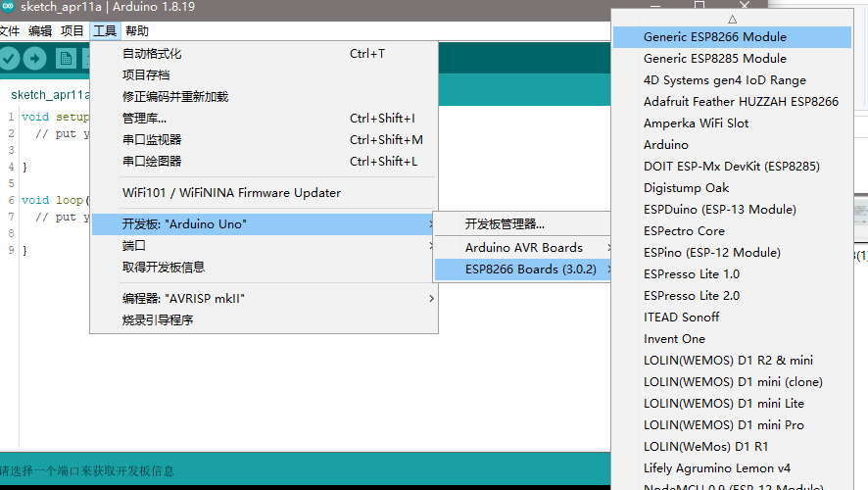Switch to the sketch_apr11a tab
Image resolution: width=868 pixels, height=490 pixels.
49,95
